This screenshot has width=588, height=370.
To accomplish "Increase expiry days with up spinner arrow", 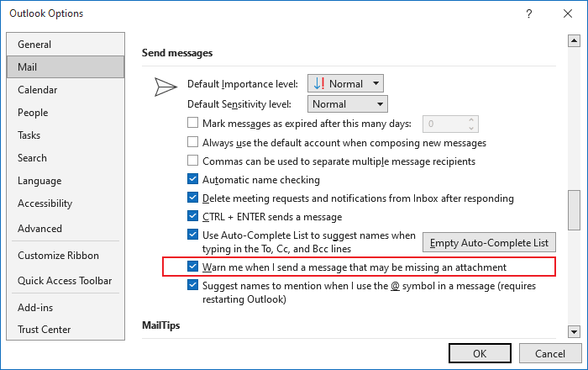I will click(471, 120).
